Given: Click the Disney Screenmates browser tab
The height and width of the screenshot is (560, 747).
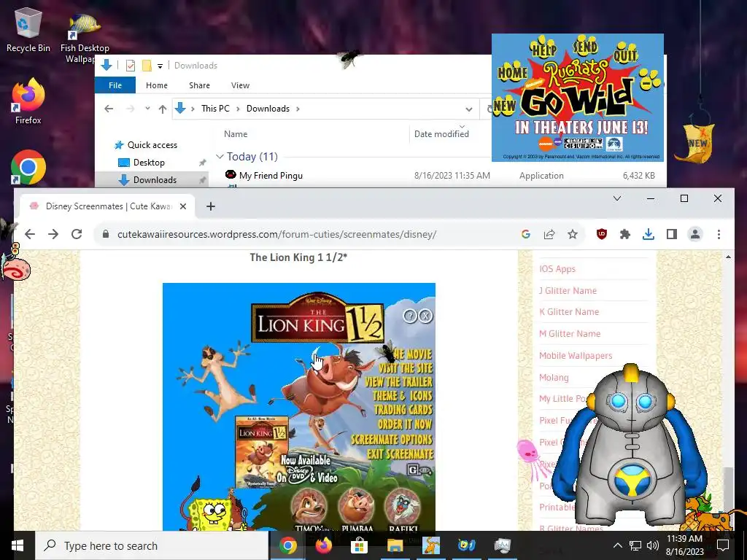Looking at the screenshot, I should pyautogui.click(x=107, y=206).
